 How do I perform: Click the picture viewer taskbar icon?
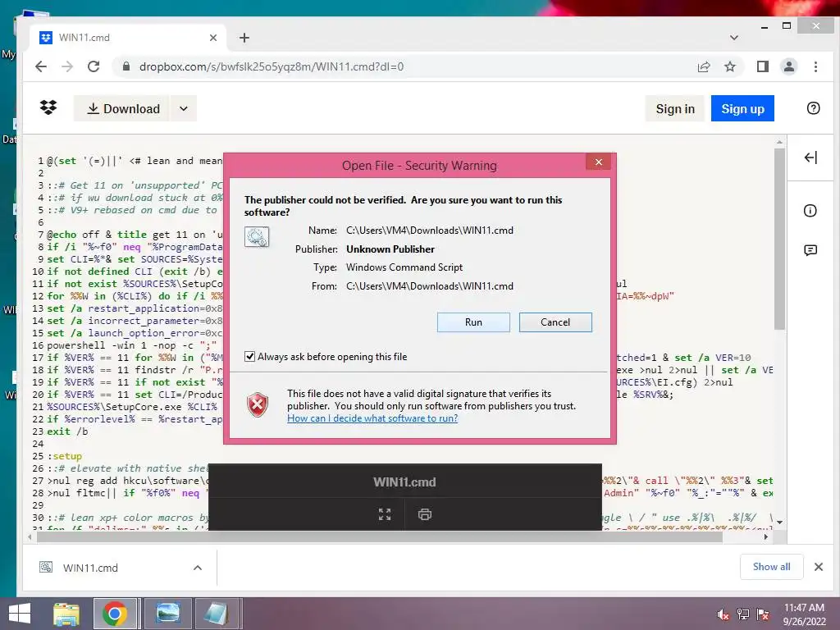pyautogui.click(x=167, y=614)
